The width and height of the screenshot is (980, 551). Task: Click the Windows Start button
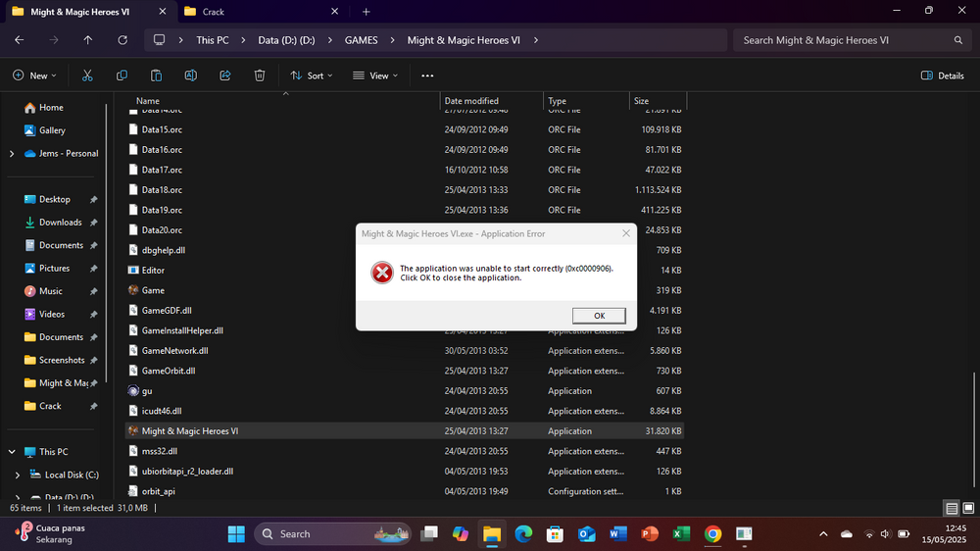[x=236, y=533]
